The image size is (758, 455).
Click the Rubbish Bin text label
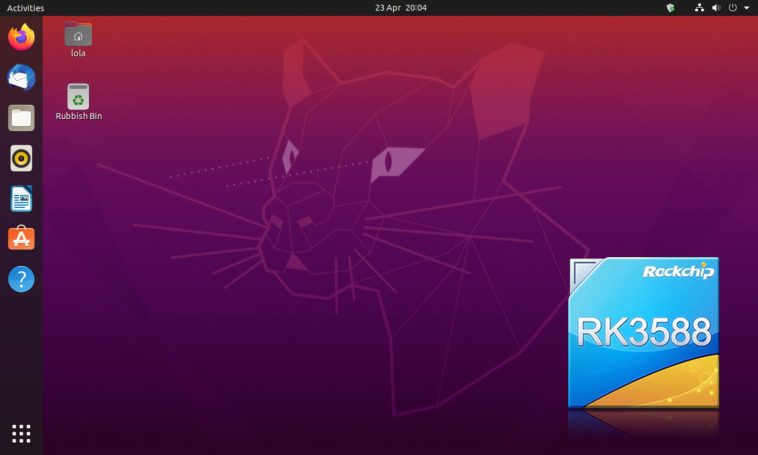[x=79, y=116]
